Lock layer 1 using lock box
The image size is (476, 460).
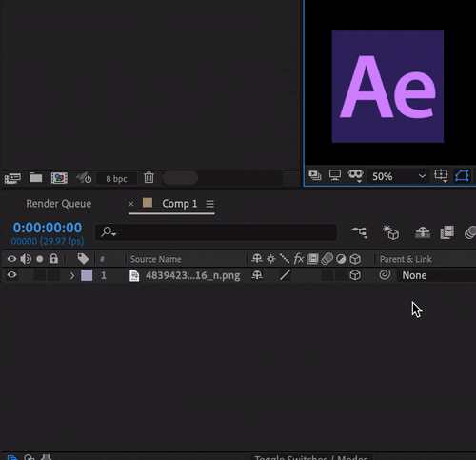coord(53,275)
